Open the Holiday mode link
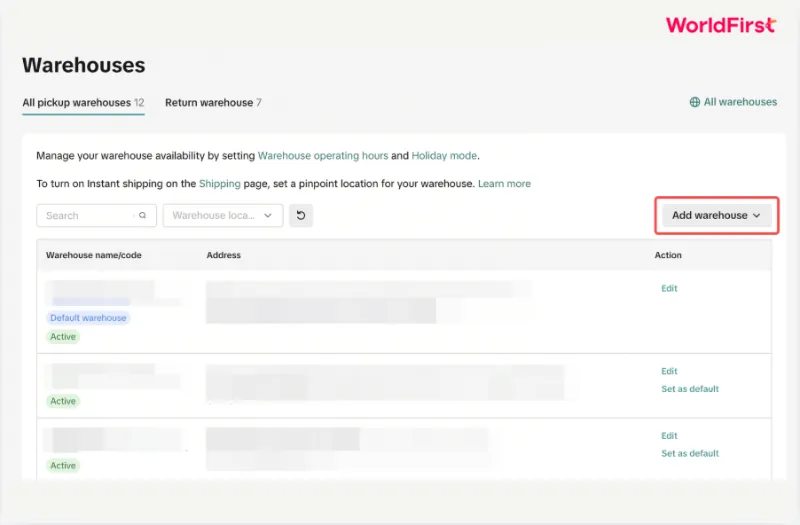This screenshot has width=800, height=525. pos(444,156)
